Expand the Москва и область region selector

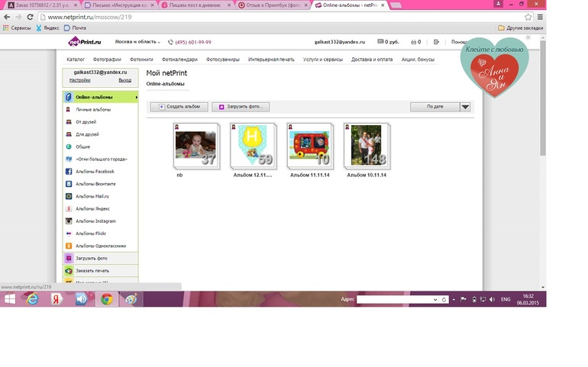point(137,42)
